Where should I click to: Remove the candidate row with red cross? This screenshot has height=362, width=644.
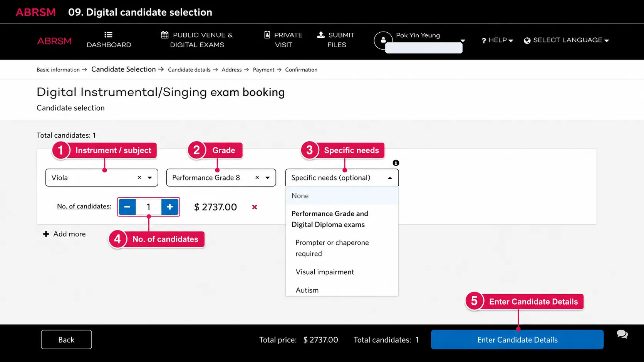255,207
